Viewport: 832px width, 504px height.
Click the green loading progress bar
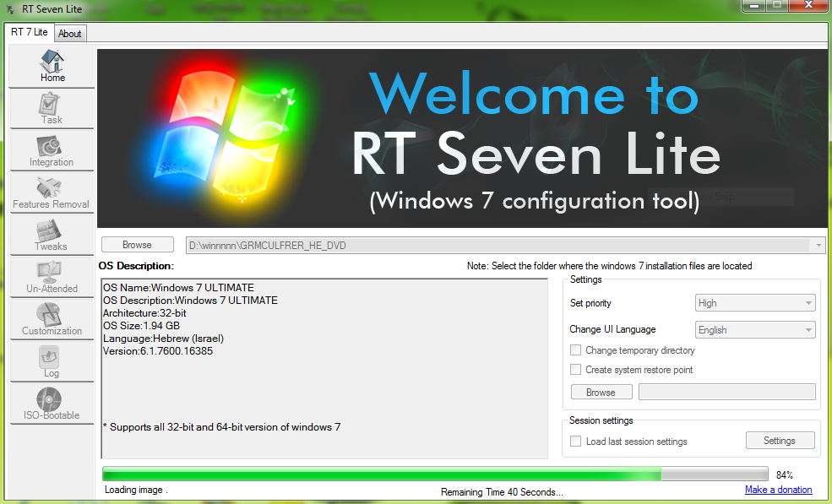tap(435, 474)
